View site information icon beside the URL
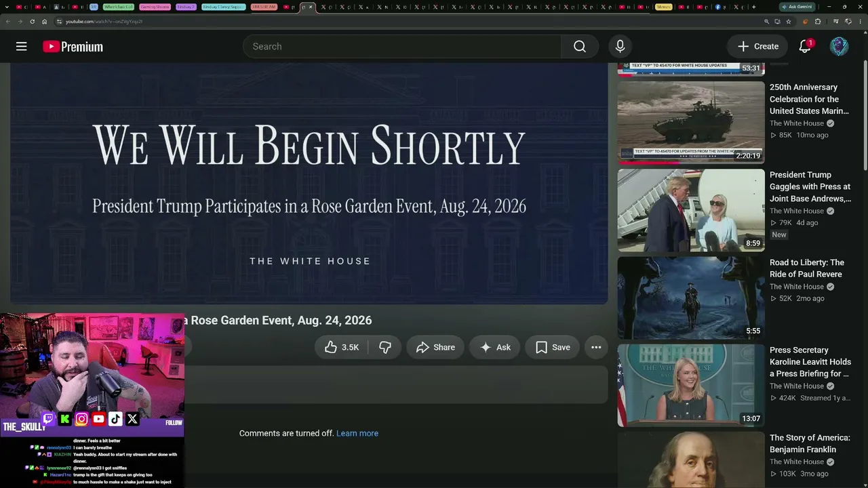This screenshot has height=488, width=868. coord(60,21)
